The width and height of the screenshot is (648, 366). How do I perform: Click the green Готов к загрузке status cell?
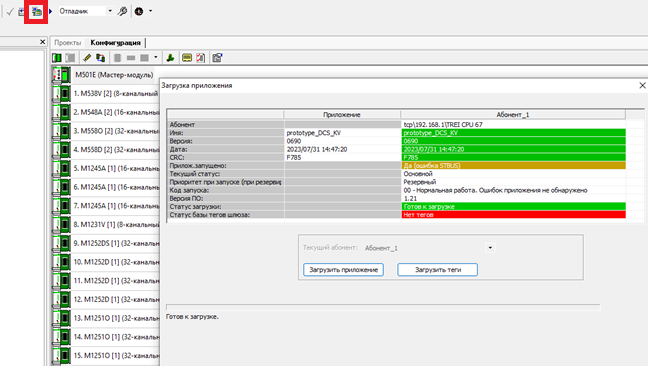click(x=513, y=207)
